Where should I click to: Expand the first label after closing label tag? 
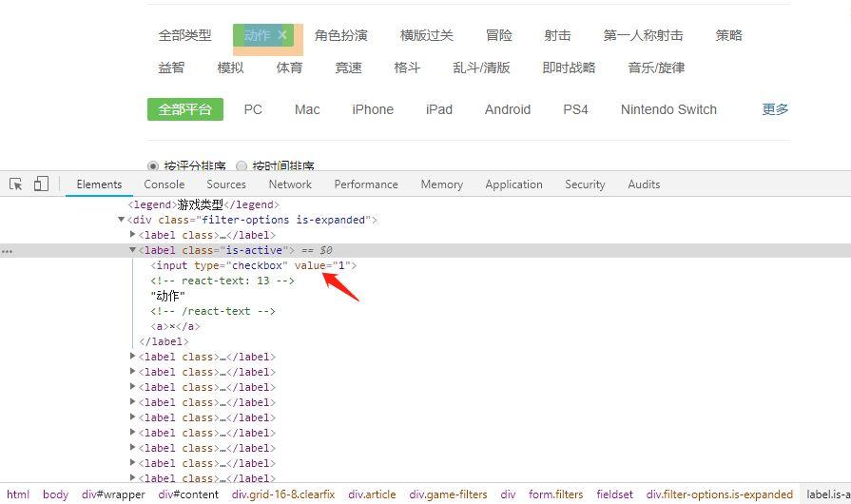(x=132, y=356)
